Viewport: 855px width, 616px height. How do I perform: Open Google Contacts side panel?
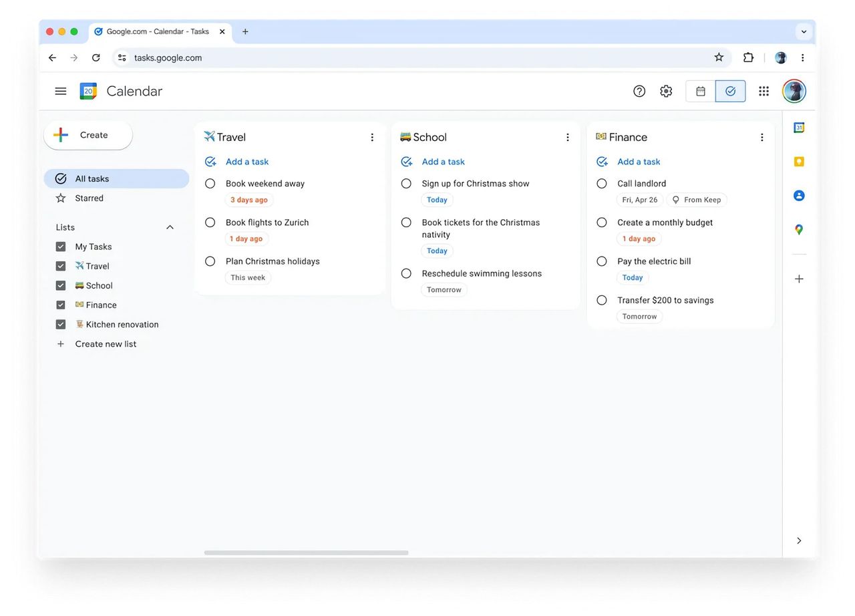click(798, 195)
